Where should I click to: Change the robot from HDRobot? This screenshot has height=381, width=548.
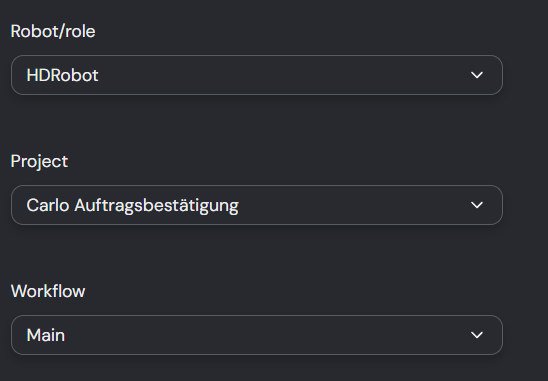coord(257,75)
